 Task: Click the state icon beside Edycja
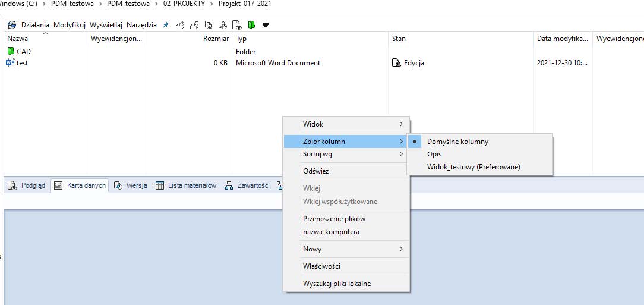pos(396,63)
